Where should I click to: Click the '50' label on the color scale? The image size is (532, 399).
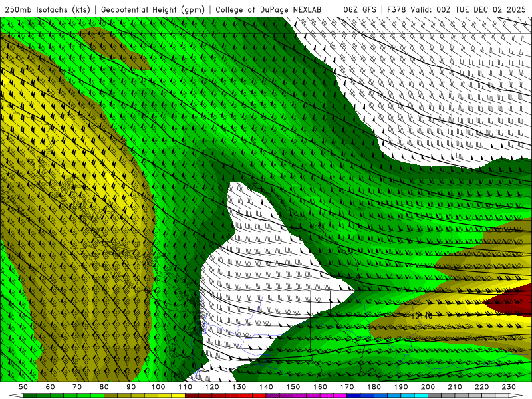23,387
